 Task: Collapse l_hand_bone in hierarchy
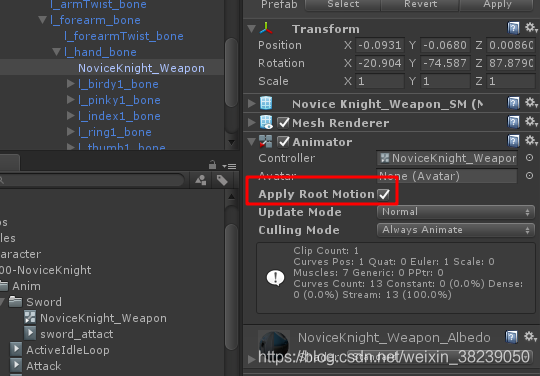56,52
